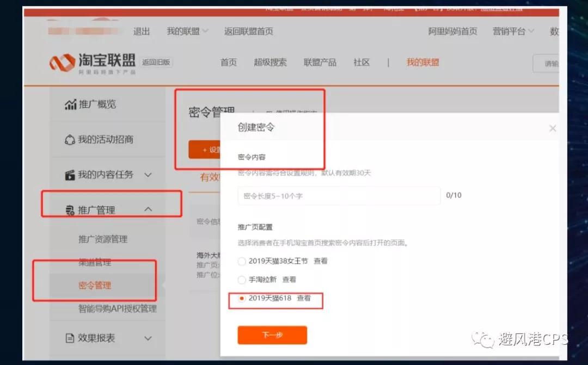Expand 效果报表 chevron
The height and width of the screenshot is (365, 588).
[x=148, y=338]
